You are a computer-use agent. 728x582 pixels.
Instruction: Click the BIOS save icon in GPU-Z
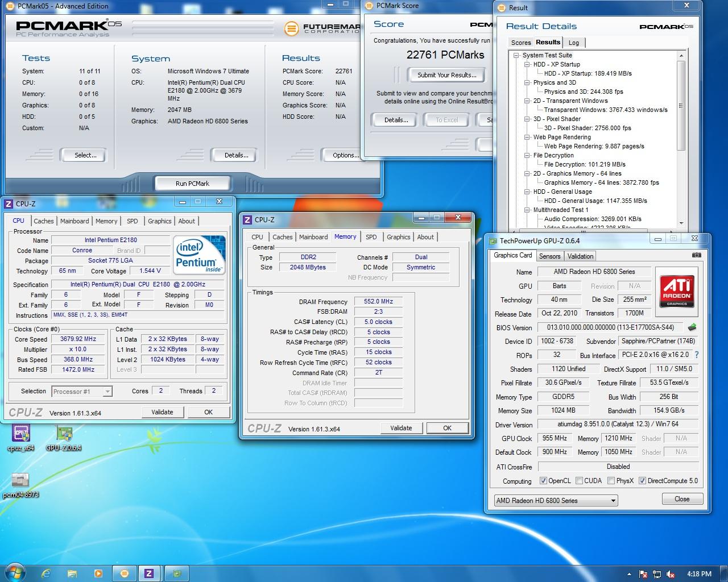692,327
